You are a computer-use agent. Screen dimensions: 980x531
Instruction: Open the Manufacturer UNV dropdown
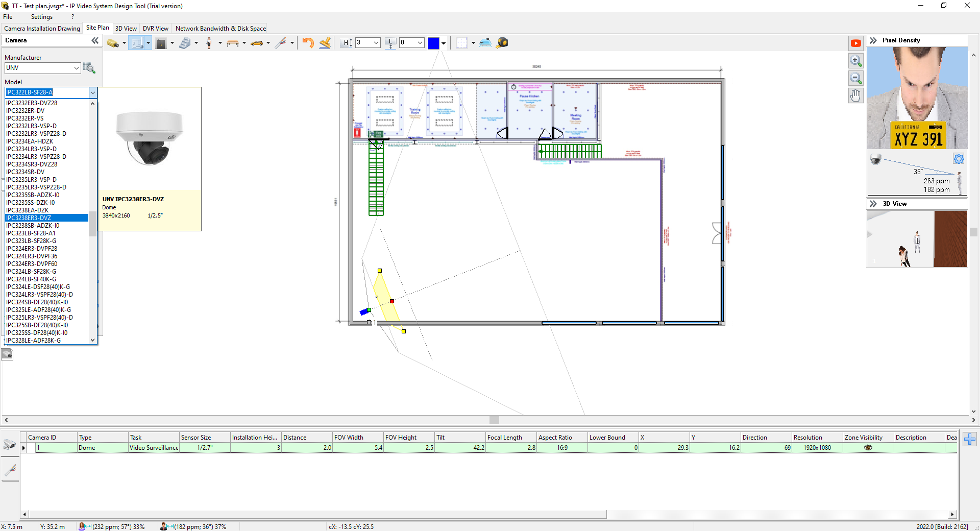[x=77, y=68]
